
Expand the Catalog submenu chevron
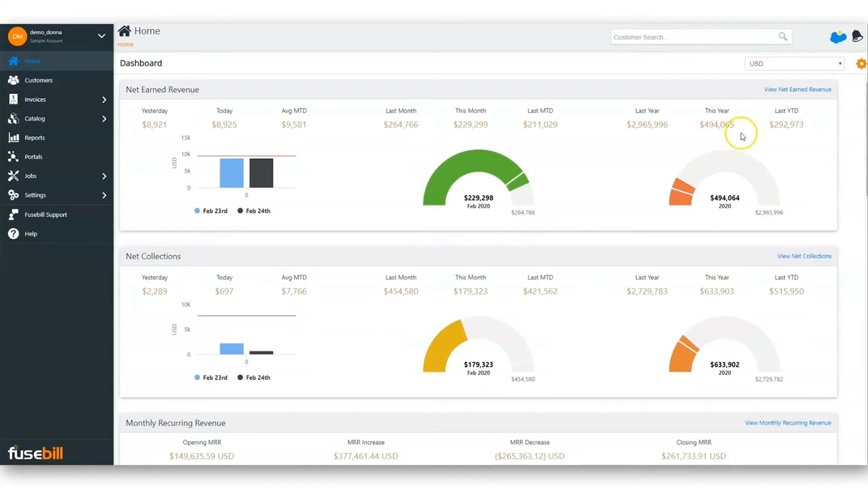click(104, 119)
